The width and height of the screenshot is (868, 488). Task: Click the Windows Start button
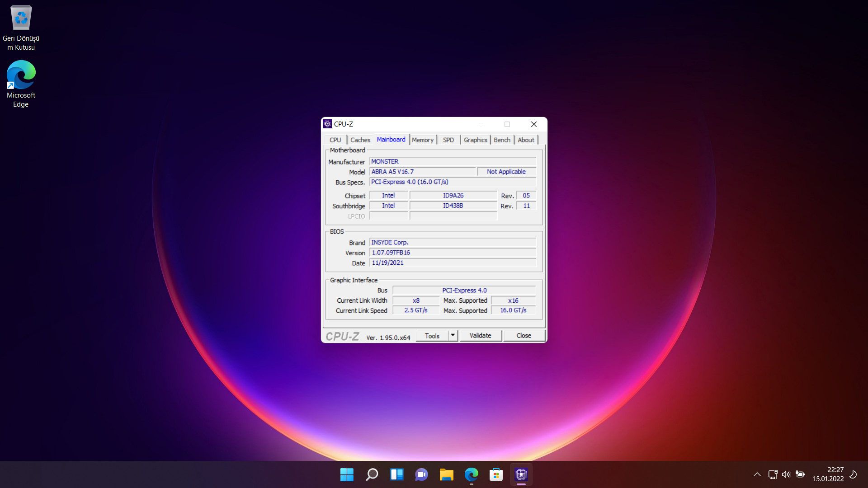click(x=347, y=474)
